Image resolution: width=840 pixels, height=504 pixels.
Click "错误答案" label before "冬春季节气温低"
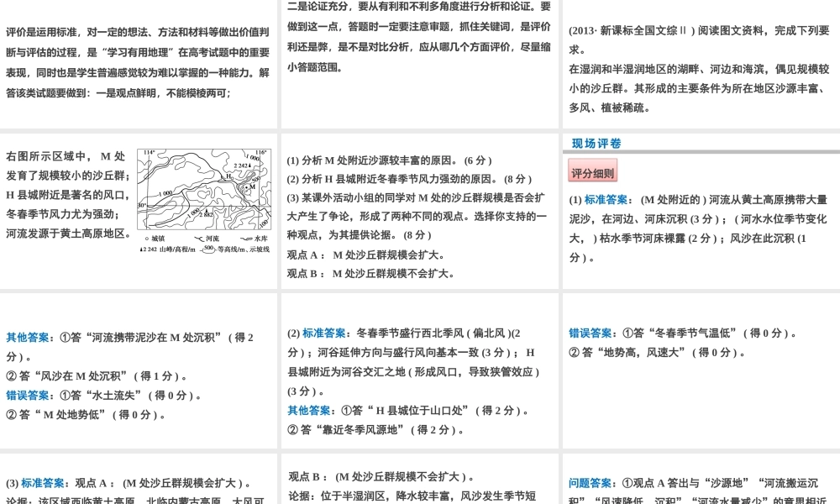pyautogui.click(x=591, y=333)
